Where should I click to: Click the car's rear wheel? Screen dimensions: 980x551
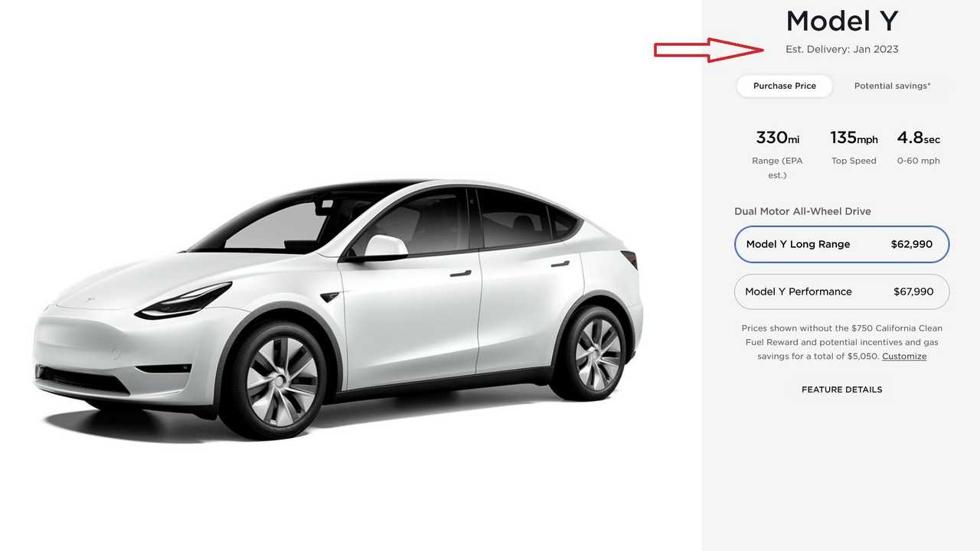click(x=590, y=352)
